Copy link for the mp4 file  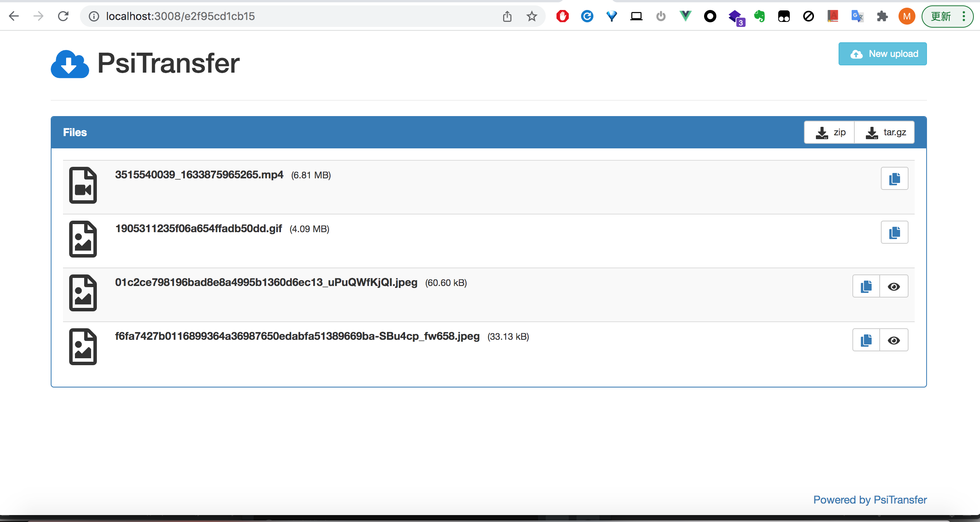click(894, 179)
